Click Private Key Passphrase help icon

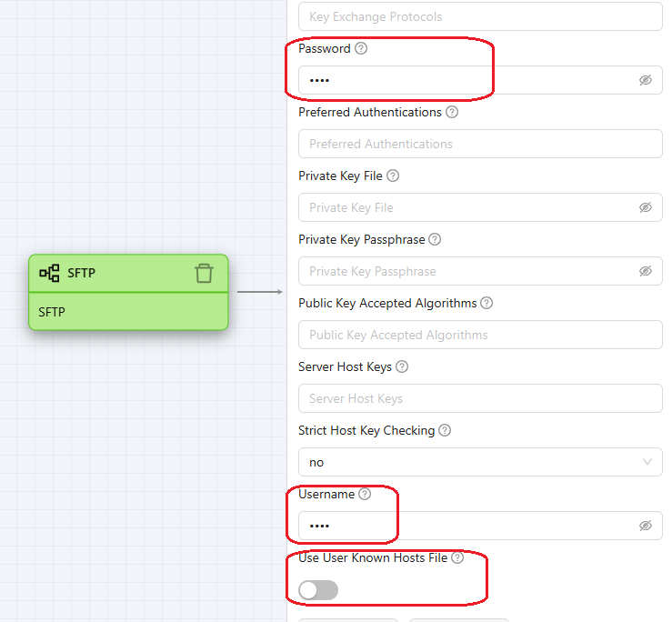point(435,239)
